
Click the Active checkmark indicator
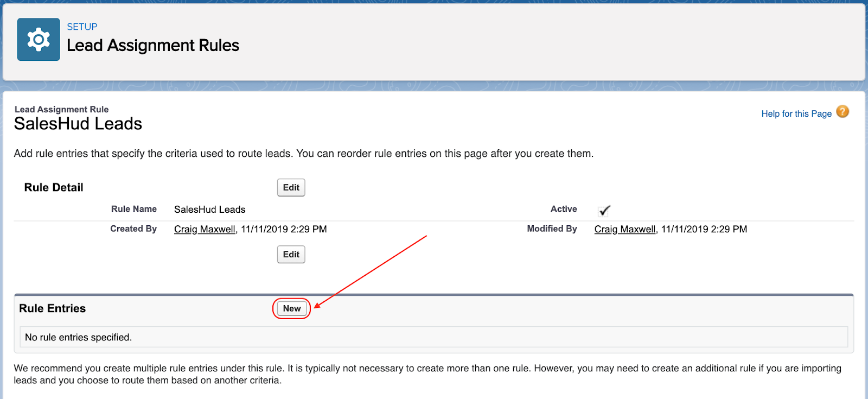click(604, 210)
